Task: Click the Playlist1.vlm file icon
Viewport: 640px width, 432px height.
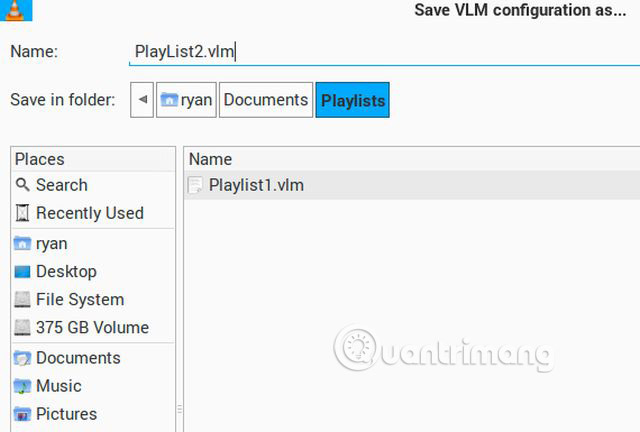Action: coord(196,185)
